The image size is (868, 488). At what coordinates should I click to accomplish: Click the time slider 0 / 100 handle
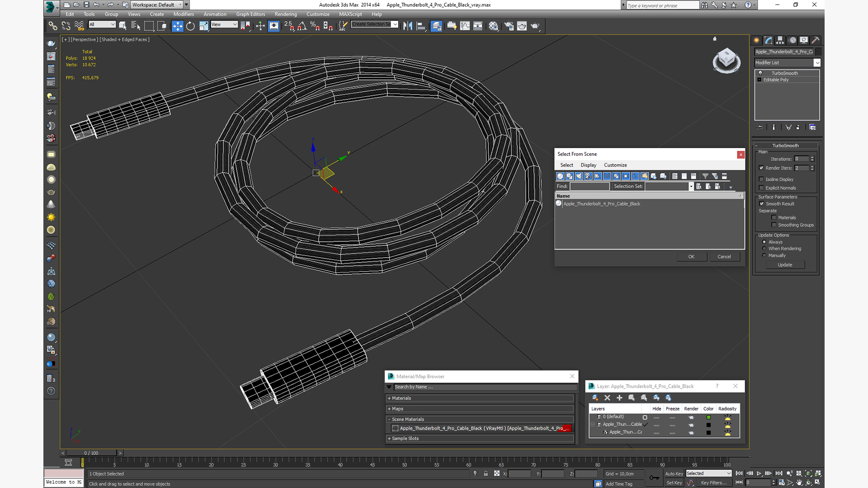point(91,453)
